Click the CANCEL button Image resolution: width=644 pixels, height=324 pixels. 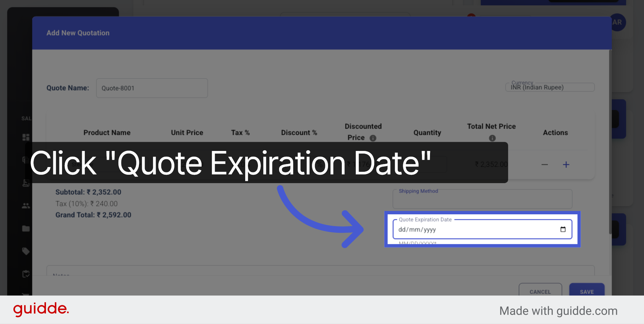pyautogui.click(x=540, y=290)
